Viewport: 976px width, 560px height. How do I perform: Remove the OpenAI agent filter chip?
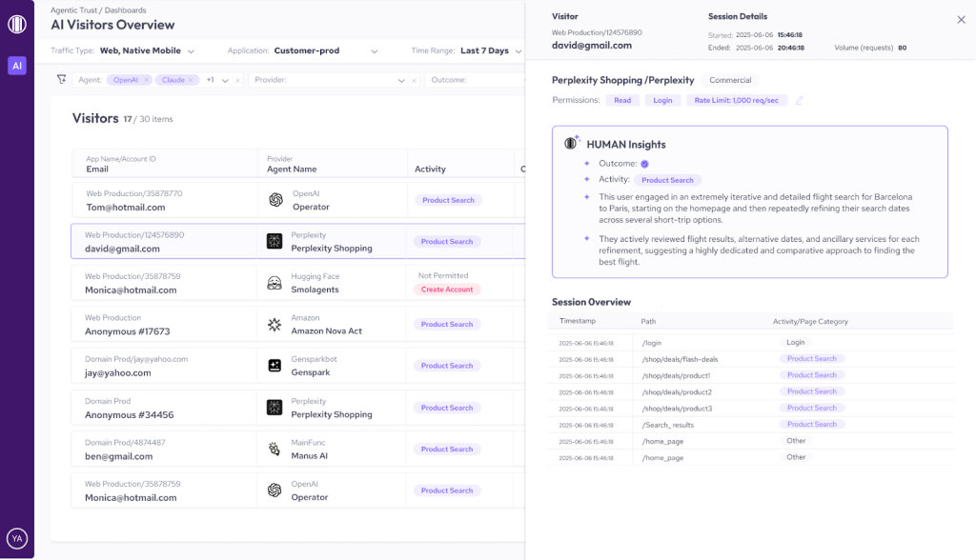pyautogui.click(x=146, y=80)
